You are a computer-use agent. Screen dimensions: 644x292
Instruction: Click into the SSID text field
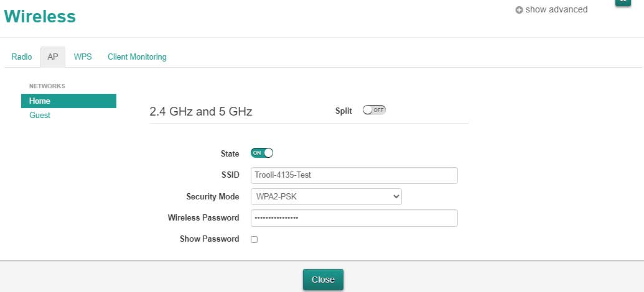[353, 175]
